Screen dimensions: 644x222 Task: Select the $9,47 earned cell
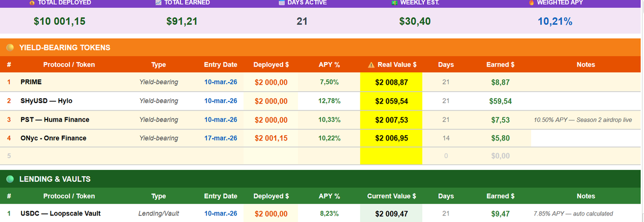pyautogui.click(x=500, y=213)
